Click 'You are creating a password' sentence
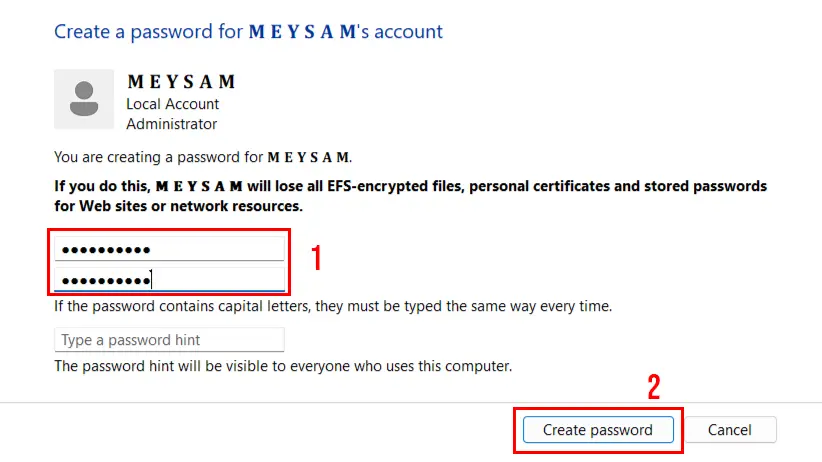This screenshot has height=462, width=822. click(160, 157)
